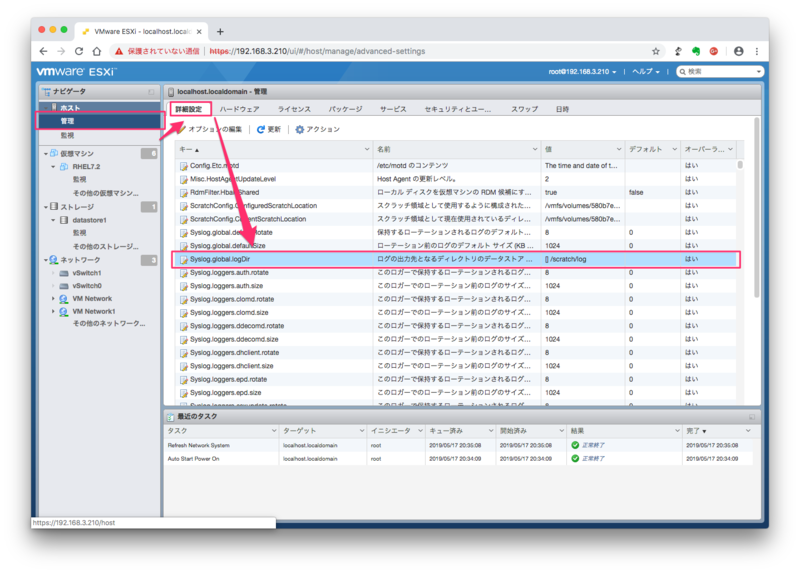Screen dimensions: 800x573
Task: Click the datastore1 storage icon
Action: (x=64, y=220)
